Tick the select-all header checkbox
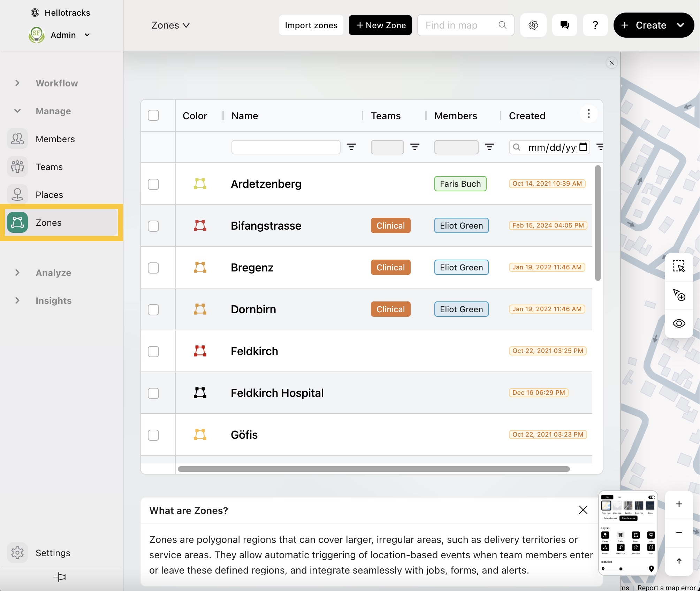This screenshot has height=591, width=700. (x=153, y=115)
